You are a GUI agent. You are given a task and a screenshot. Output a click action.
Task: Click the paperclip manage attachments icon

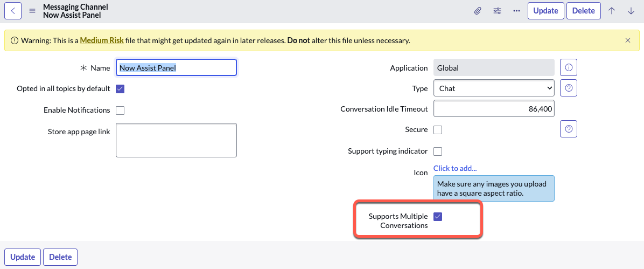coord(477,11)
